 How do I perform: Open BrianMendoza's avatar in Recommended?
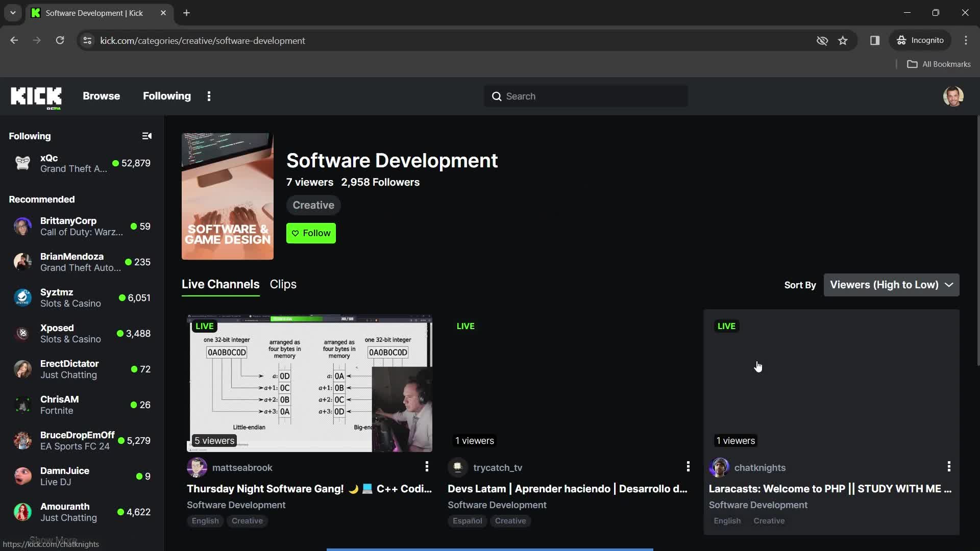click(22, 262)
